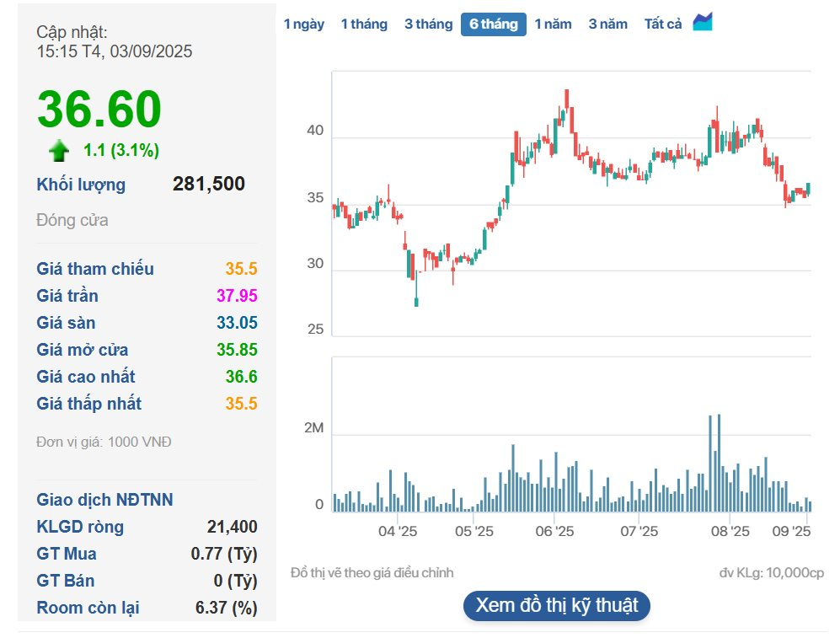Select the currently active 6 tháng tab
The height and width of the screenshot is (638, 840).
pos(492,24)
